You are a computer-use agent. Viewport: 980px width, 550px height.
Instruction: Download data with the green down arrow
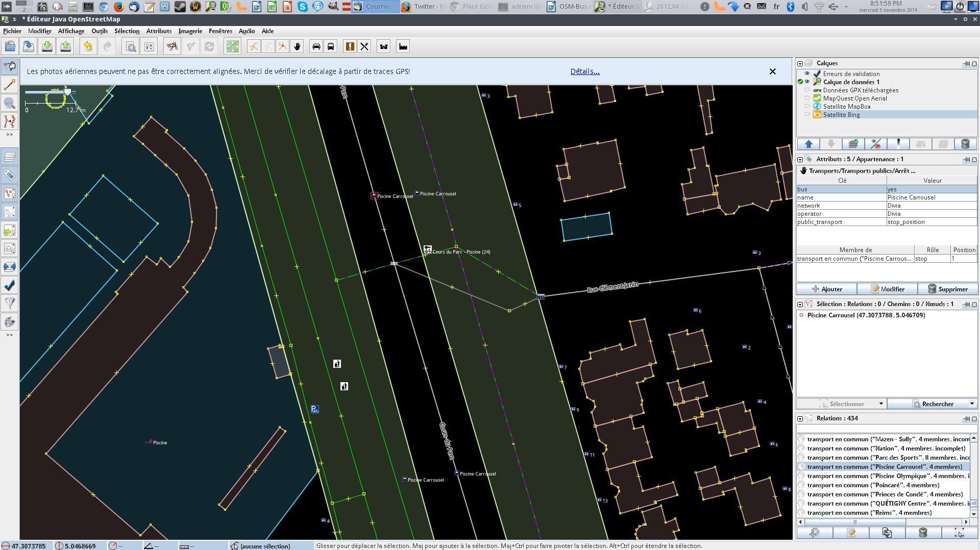(47, 46)
